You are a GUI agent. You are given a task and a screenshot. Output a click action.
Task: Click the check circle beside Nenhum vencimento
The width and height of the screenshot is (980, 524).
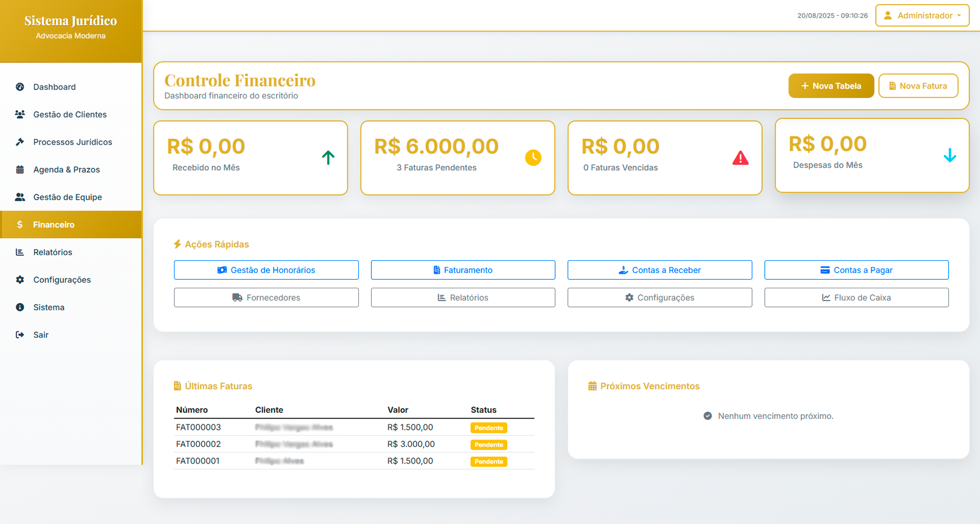pos(708,416)
